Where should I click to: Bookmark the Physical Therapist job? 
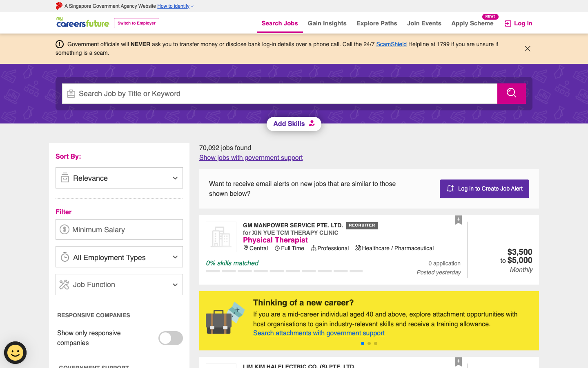459,220
